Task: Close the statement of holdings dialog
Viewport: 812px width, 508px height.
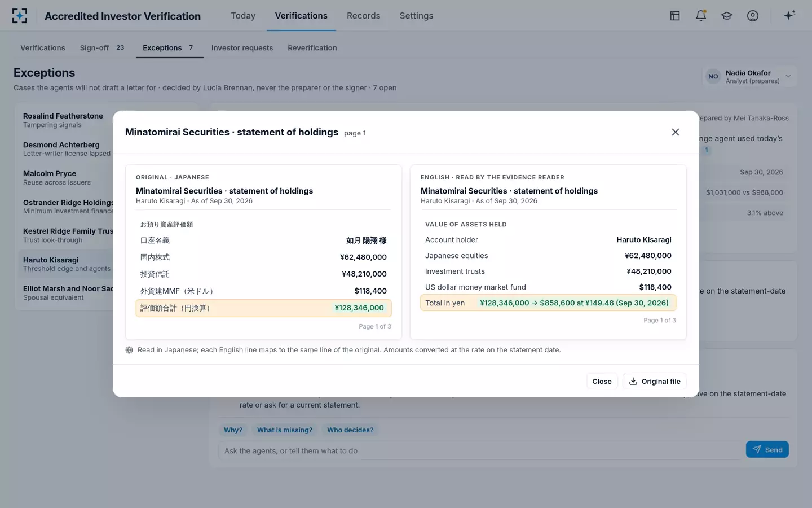Action: tap(676, 132)
